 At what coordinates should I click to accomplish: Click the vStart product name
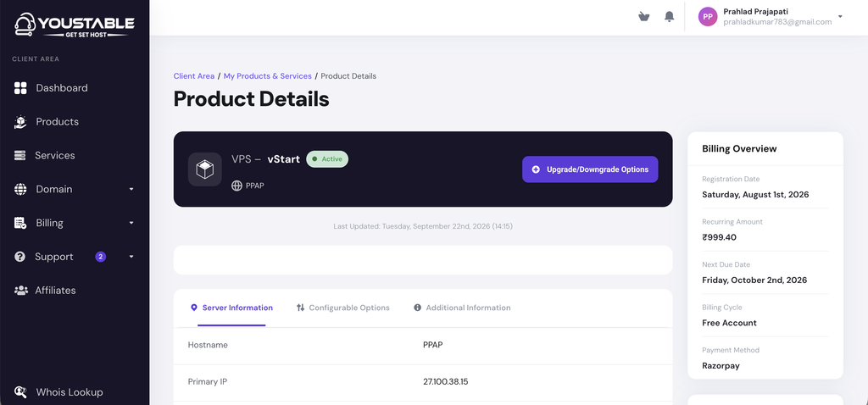(x=283, y=159)
